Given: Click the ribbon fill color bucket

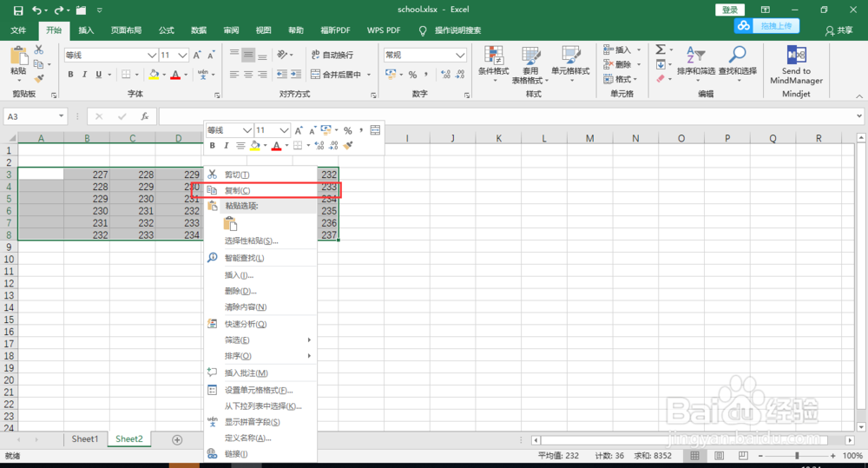Looking at the screenshot, I should click(154, 74).
